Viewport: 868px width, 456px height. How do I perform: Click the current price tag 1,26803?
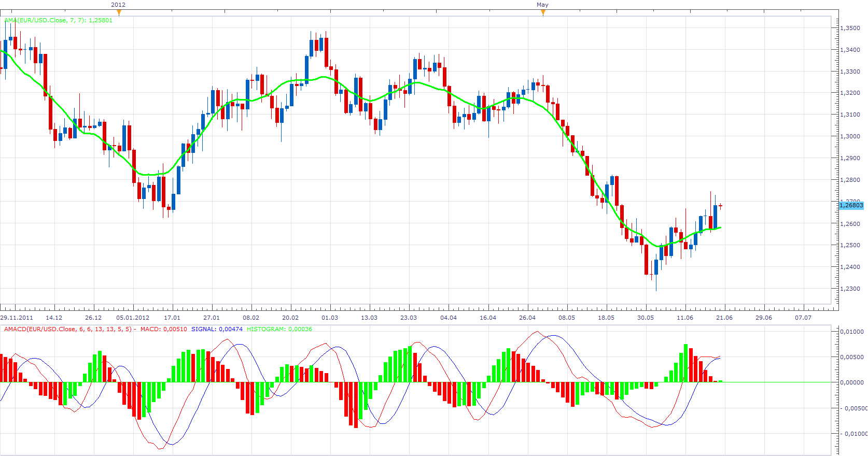click(x=851, y=205)
